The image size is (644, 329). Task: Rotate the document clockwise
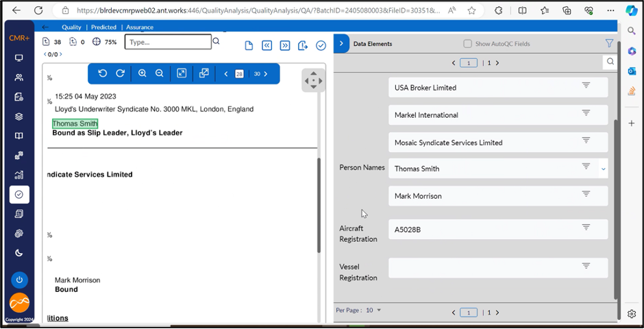[120, 73]
